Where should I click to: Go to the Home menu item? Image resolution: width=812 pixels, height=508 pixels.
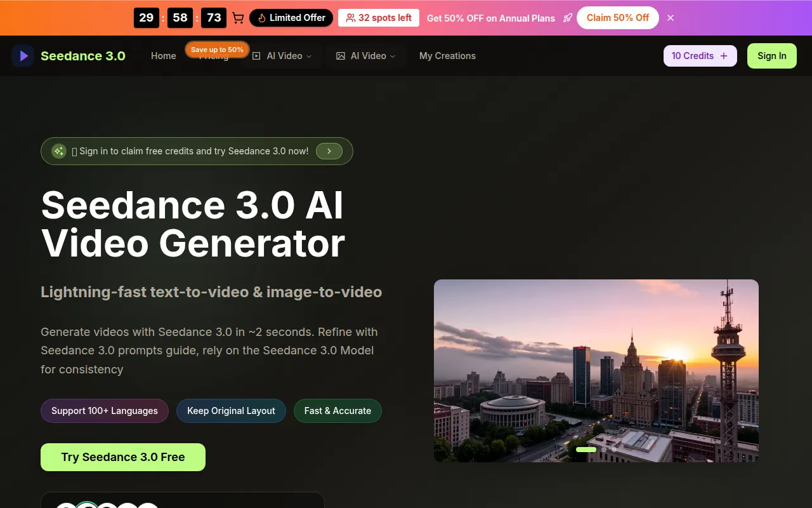pyautogui.click(x=163, y=56)
